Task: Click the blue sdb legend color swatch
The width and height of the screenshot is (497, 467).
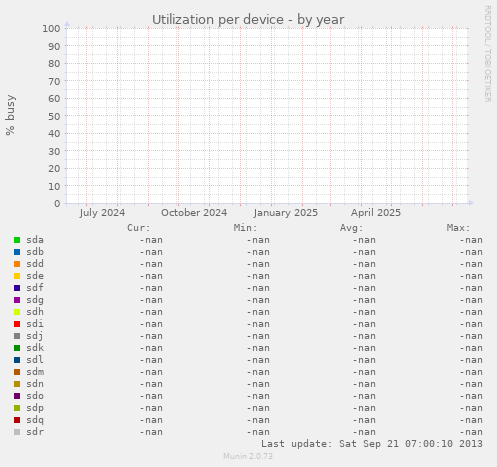Action: tap(17, 252)
